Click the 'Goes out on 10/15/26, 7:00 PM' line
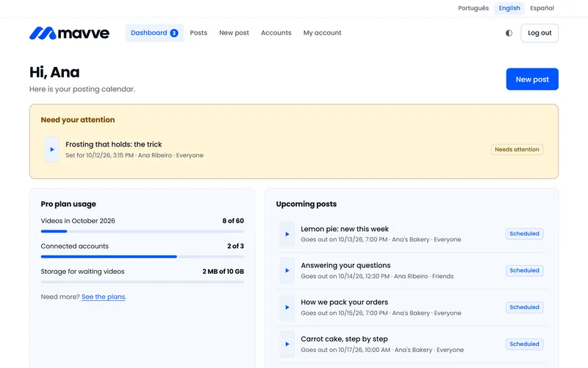This screenshot has height=368, width=588. 381,313
